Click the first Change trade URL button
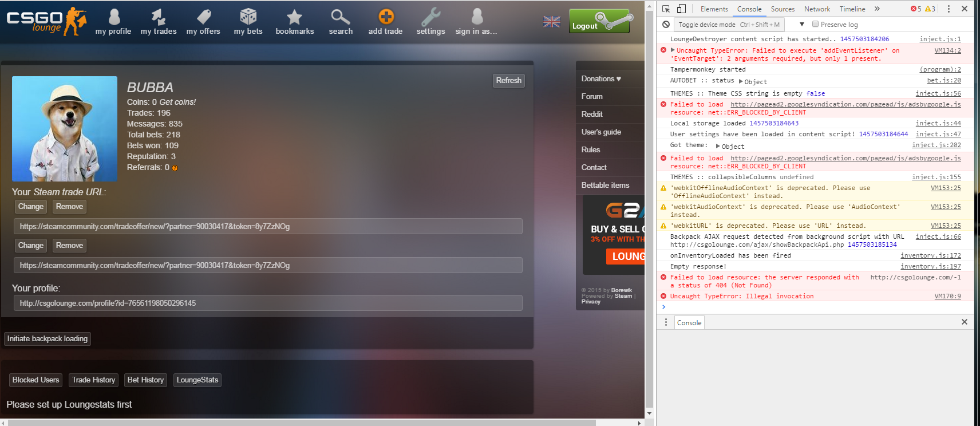Viewport: 980px width, 426px height. 31,207
